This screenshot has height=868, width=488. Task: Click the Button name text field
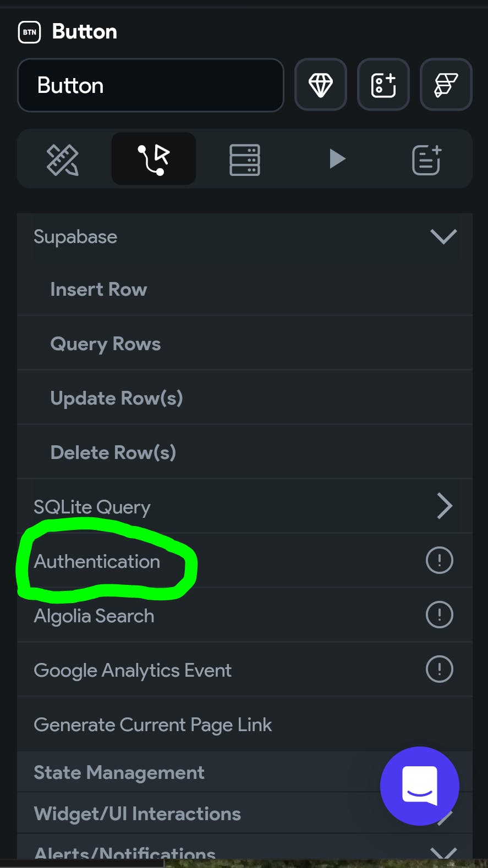point(151,85)
